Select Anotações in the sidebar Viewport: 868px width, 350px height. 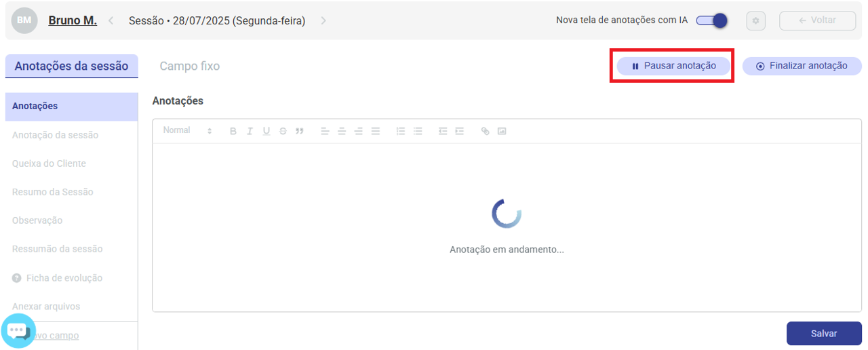pyautogui.click(x=71, y=106)
